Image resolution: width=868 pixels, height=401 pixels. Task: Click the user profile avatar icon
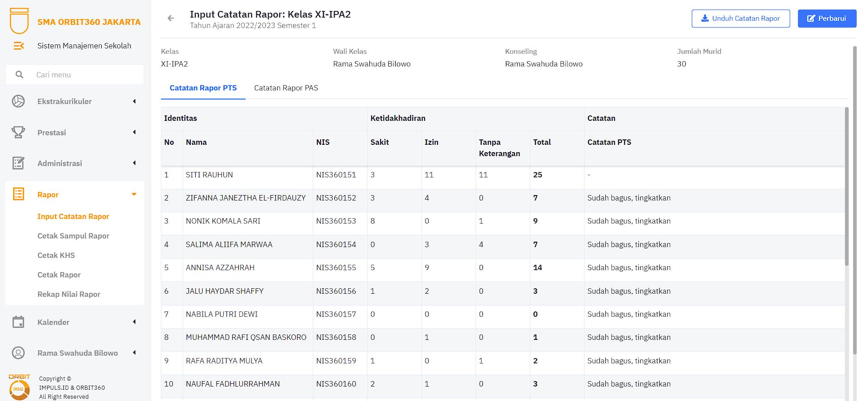[19, 353]
